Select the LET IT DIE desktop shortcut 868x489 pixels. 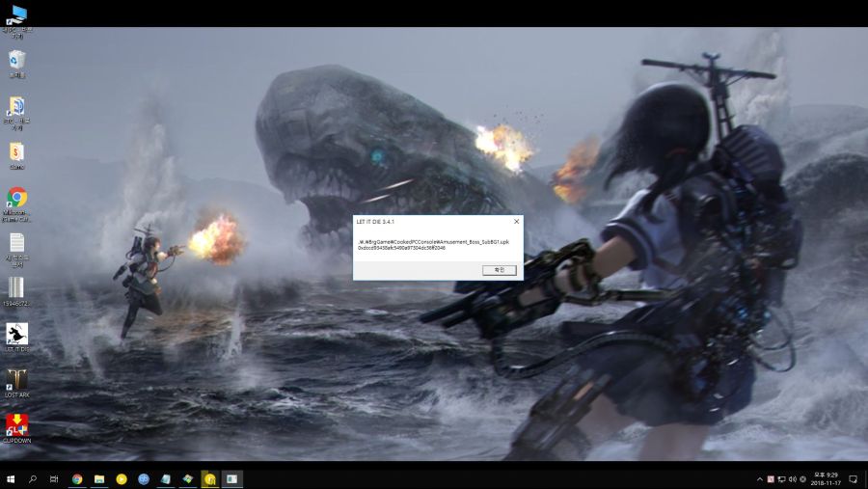coord(16,335)
